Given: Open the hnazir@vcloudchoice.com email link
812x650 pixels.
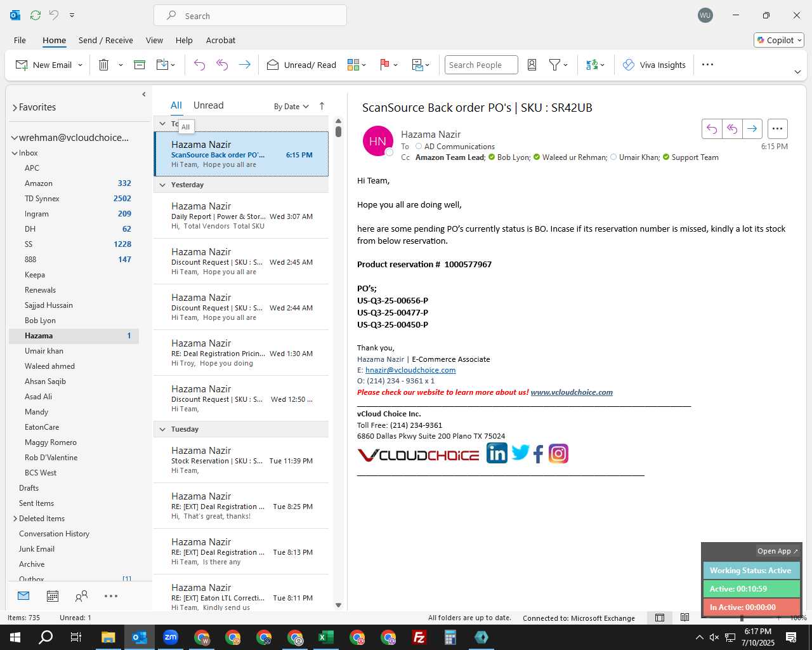Looking at the screenshot, I should pyautogui.click(x=410, y=370).
